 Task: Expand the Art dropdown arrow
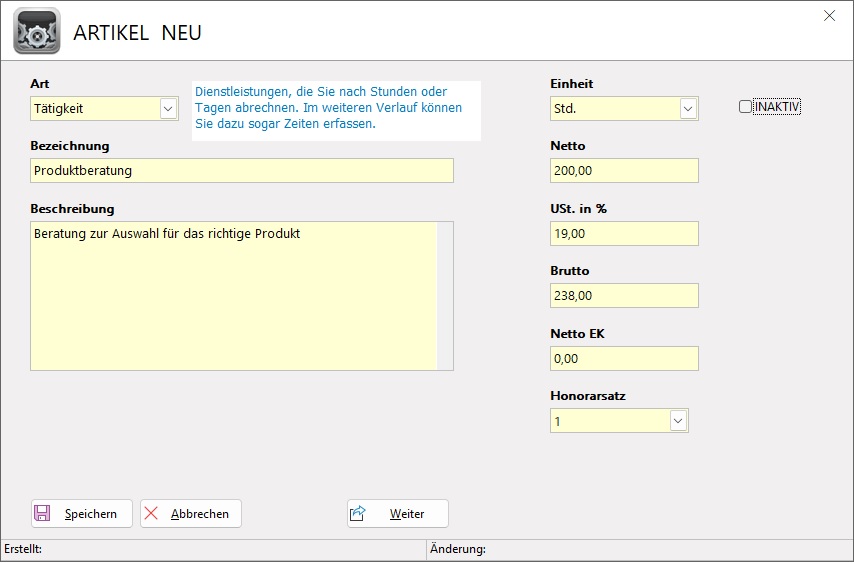pos(168,109)
